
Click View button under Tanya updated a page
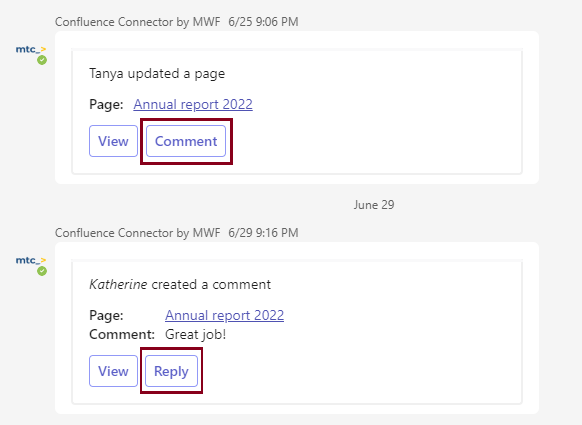[x=113, y=141]
